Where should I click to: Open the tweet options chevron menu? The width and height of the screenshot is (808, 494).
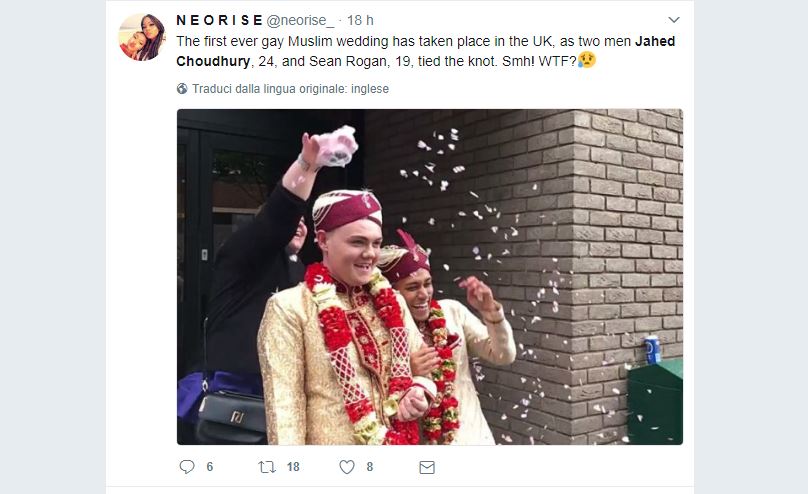point(673,20)
